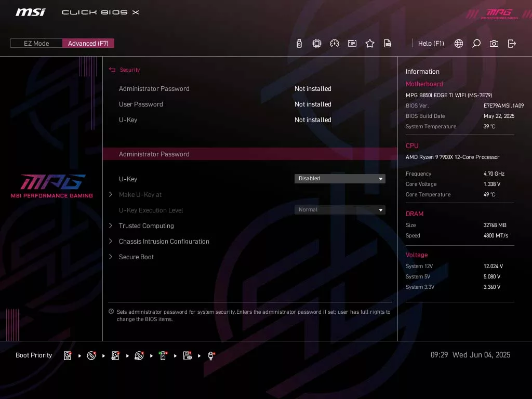Image resolution: width=532 pixels, height=399 pixels.
Task: Click the DRAM heading in Information panel
Action: pos(414,214)
